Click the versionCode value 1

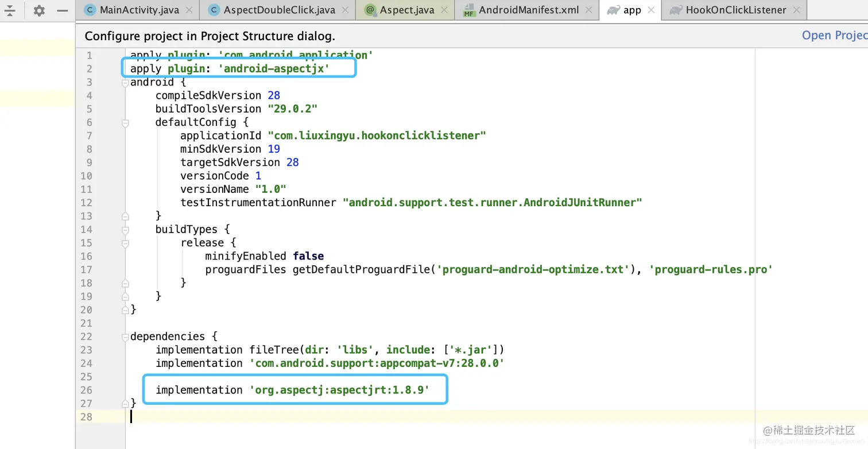coord(258,176)
